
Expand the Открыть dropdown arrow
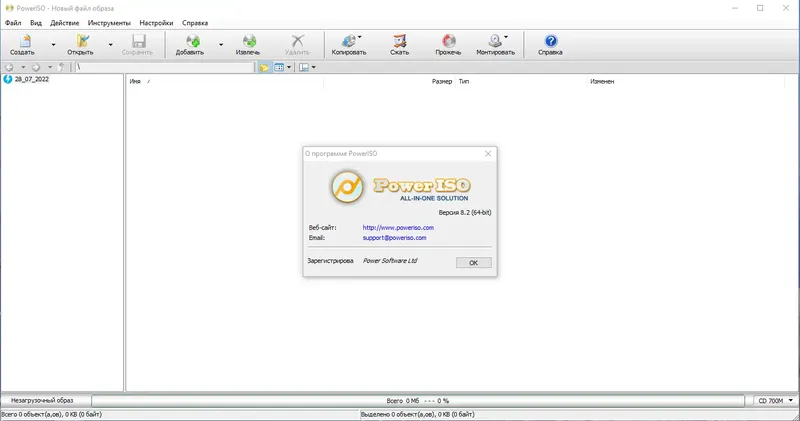pos(110,44)
